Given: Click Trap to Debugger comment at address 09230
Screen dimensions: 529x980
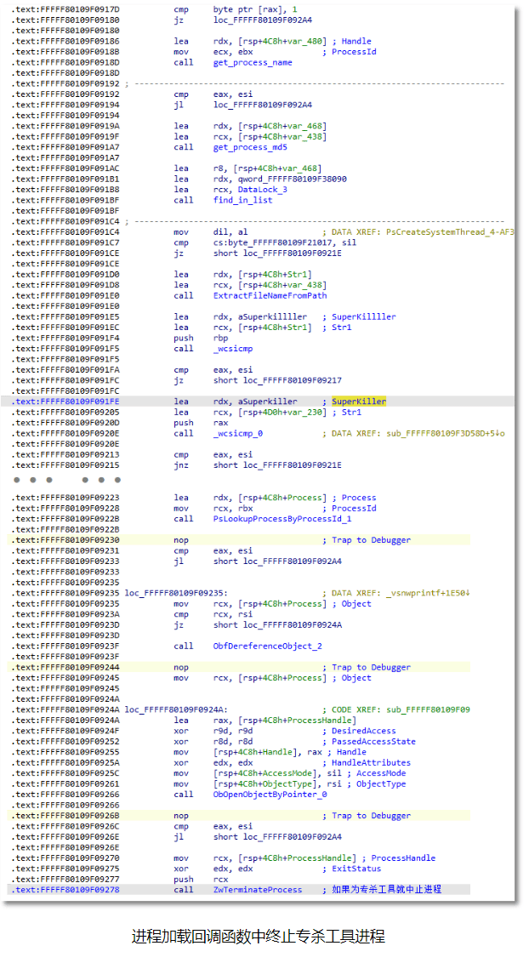Looking at the screenshot, I should point(371,540).
